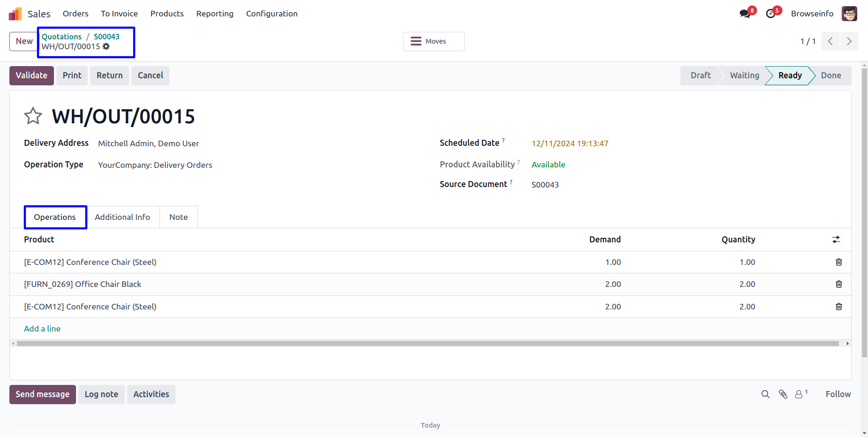Click the favorite star next to WH/OUT/00015
868x437 pixels.
(33, 116)
